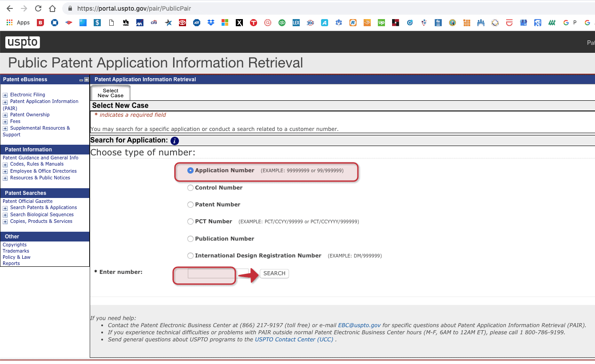Open the Dropbox bookmark icon
The height and width of the screenshot is (364, 595).
(210, 23)
